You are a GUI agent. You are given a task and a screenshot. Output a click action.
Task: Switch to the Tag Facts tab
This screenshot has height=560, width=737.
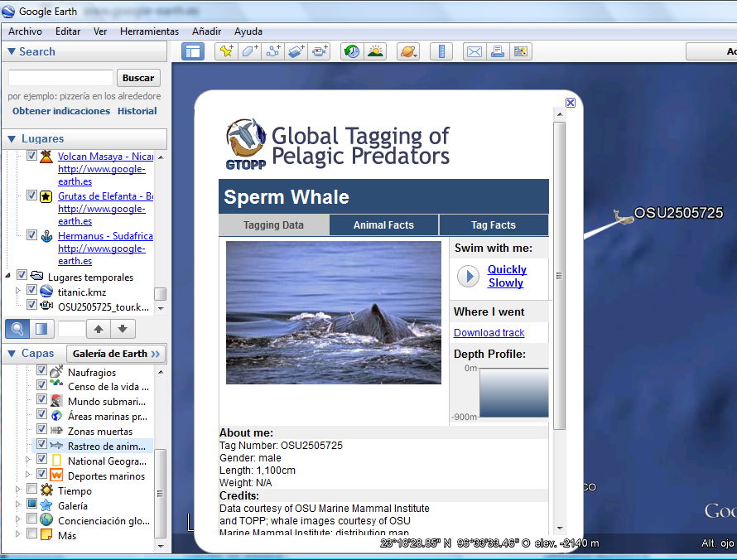coord(494,225)
